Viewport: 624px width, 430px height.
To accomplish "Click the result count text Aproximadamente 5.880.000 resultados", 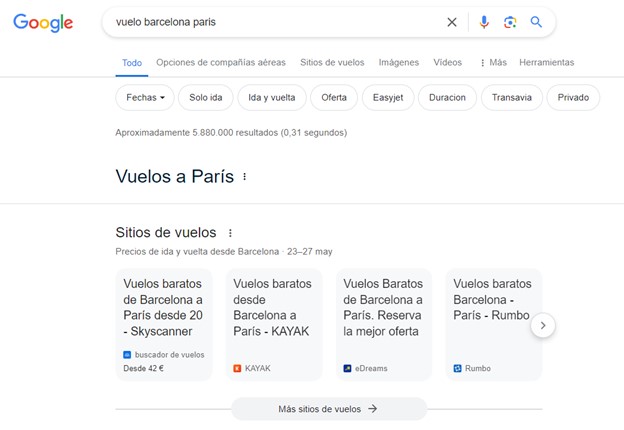I will tap(231, 132).
